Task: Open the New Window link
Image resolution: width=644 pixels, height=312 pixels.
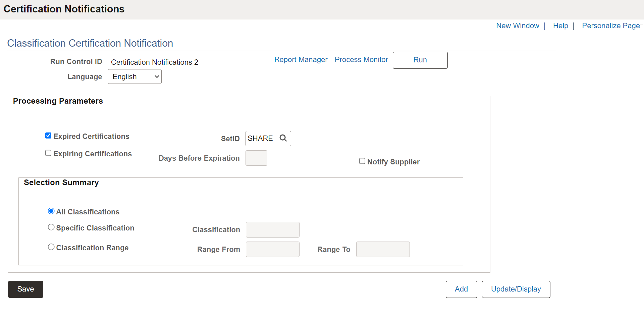Action: click(518, 25)
